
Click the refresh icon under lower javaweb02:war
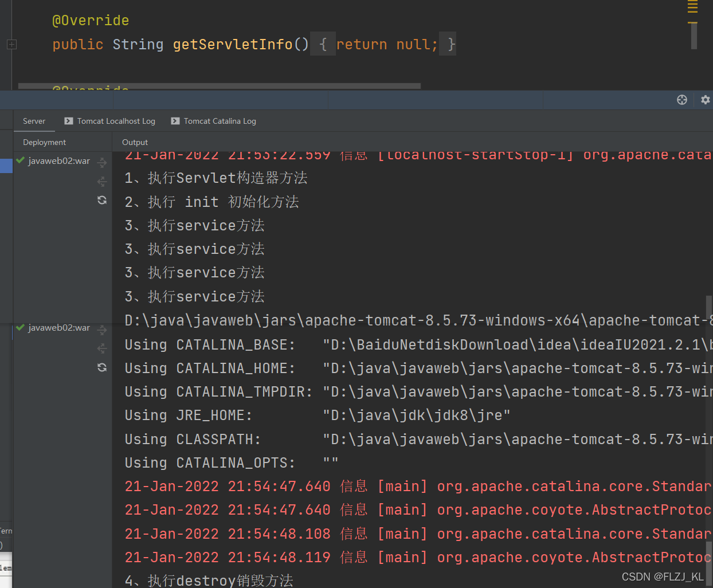(102, 367)
